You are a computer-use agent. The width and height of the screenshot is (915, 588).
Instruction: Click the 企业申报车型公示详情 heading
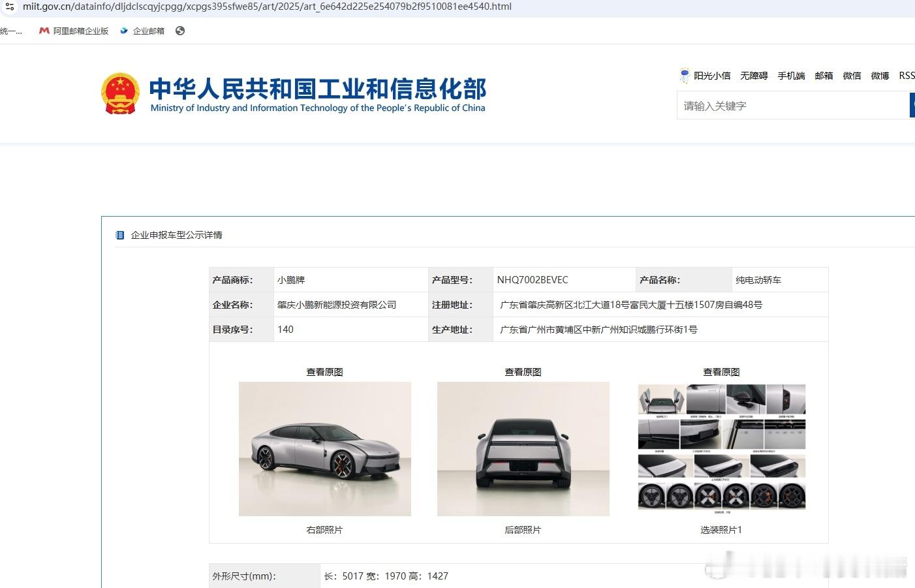176,235
